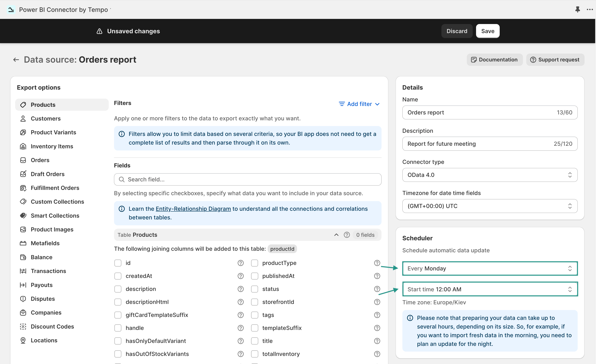Click the help icon next to Table Products
596x364 pixels.
(347, 235)
